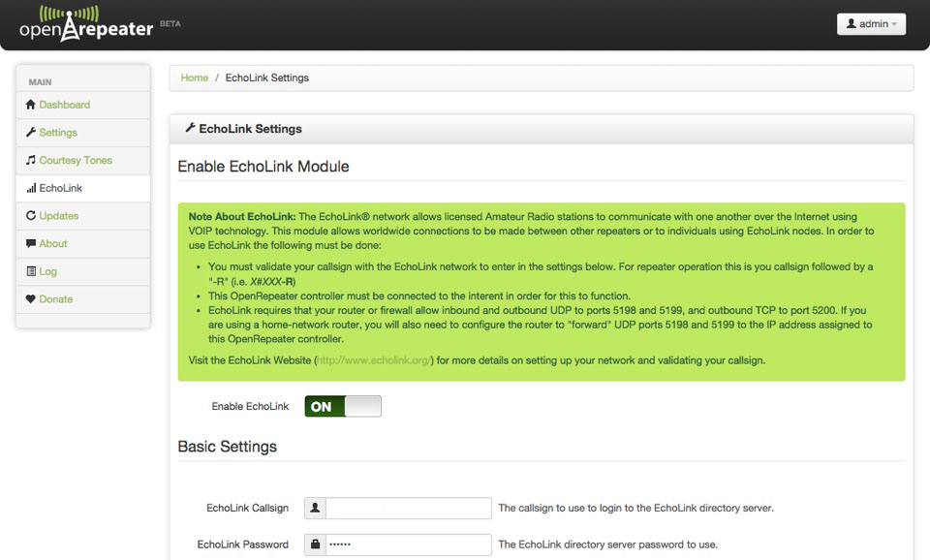Viewport: 930px width, 560px height.
Task: Go to Settings in sidebar
Action: point(83,133)
